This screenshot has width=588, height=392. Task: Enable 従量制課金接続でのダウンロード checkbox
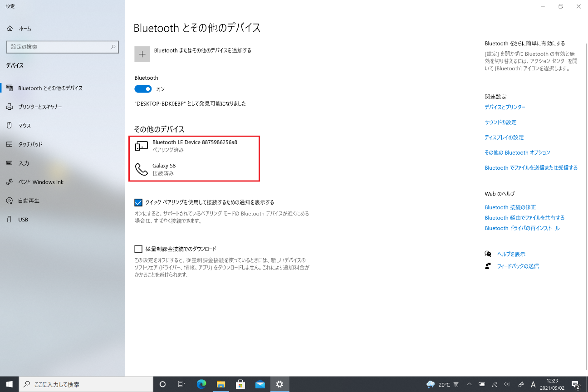(138, 249)
